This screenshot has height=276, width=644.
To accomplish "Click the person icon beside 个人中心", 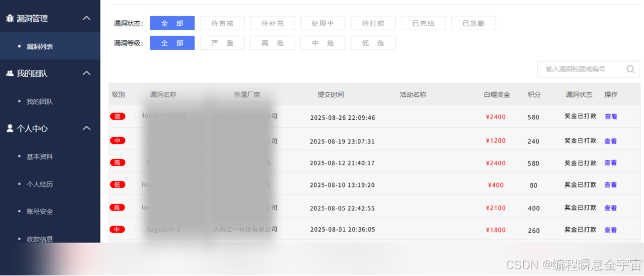I will (10, 128).
